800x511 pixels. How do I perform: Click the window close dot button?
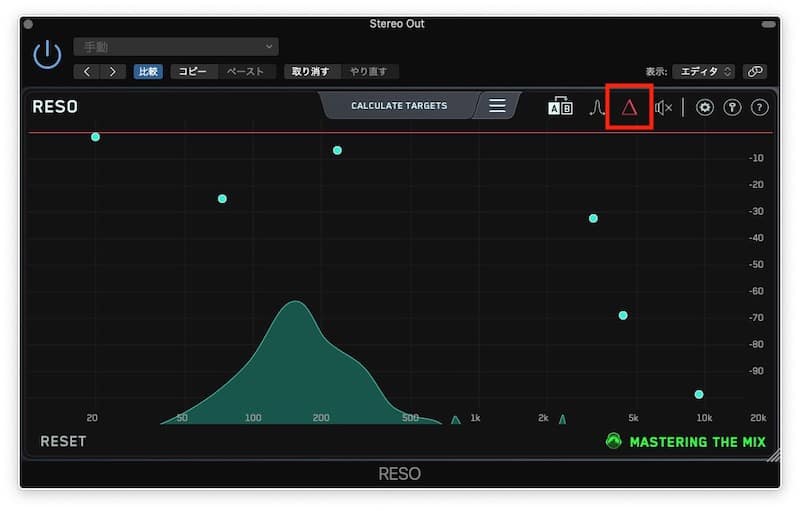click(29, 24)
